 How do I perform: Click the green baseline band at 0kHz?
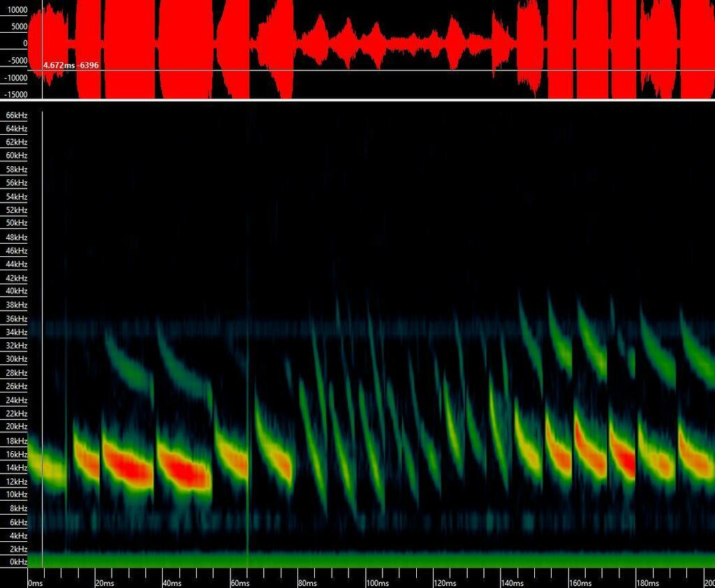[349, 559]
